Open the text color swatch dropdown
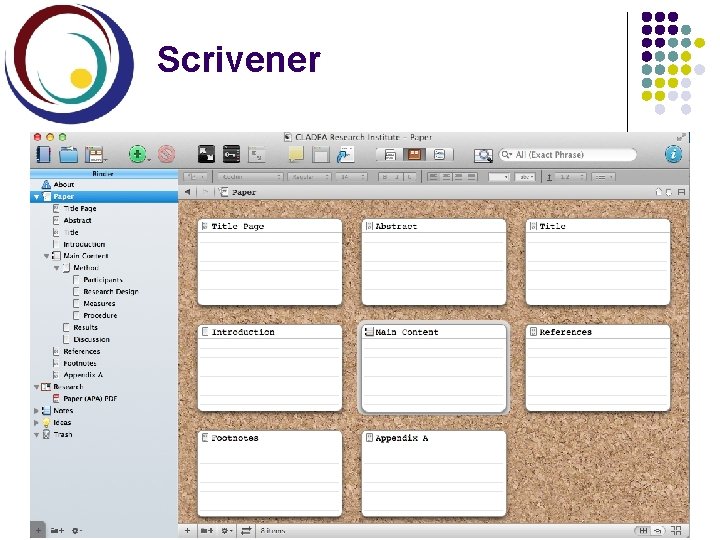This screenshot has width=720, height=540. pyautogui.click(x=499, y=177)
